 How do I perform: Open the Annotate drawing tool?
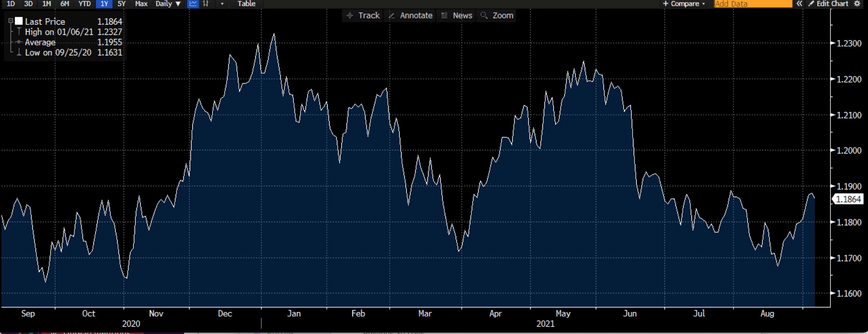[410, 16]
